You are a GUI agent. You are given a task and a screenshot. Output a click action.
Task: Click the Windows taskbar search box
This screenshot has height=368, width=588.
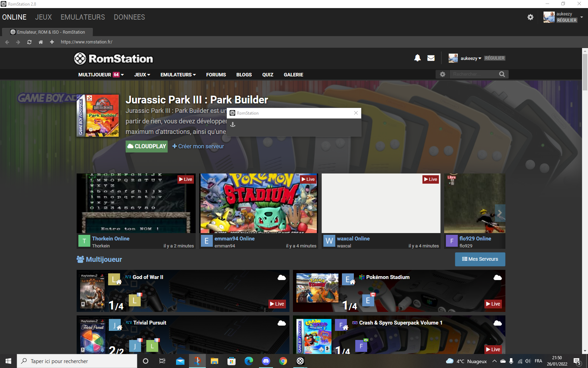point(77,361)
